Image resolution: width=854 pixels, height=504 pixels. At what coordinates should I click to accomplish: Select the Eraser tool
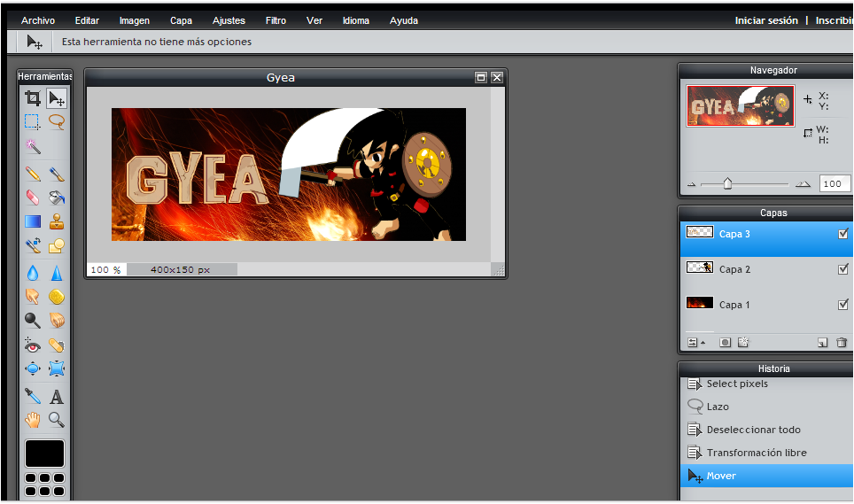coord(33,197)
